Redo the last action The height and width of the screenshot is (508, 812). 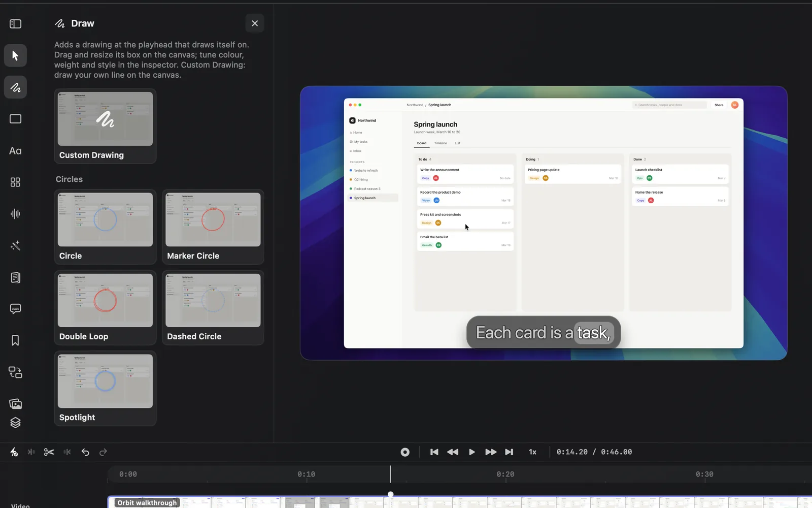click(103, 452)
